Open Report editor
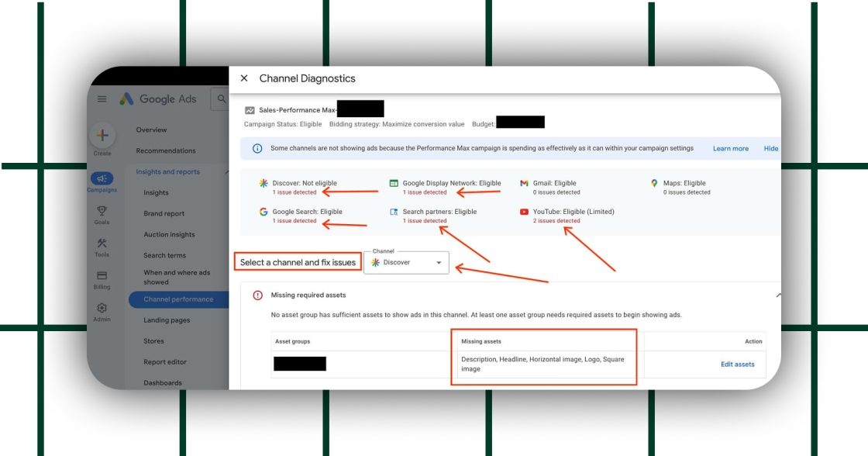The height and width of the screenshot is (456, 868). (x=164, y=362)
